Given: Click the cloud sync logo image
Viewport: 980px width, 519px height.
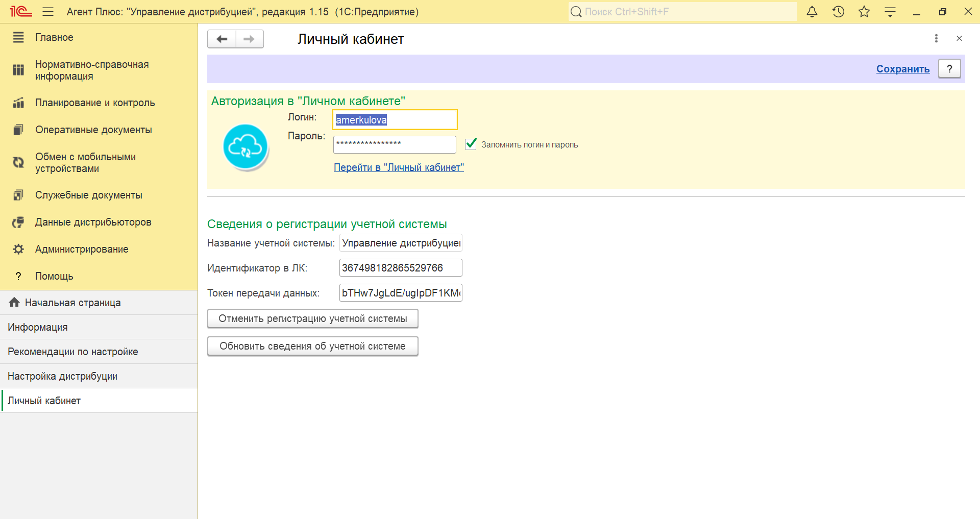Looking at the screenshot, I should tap(246, 147).
